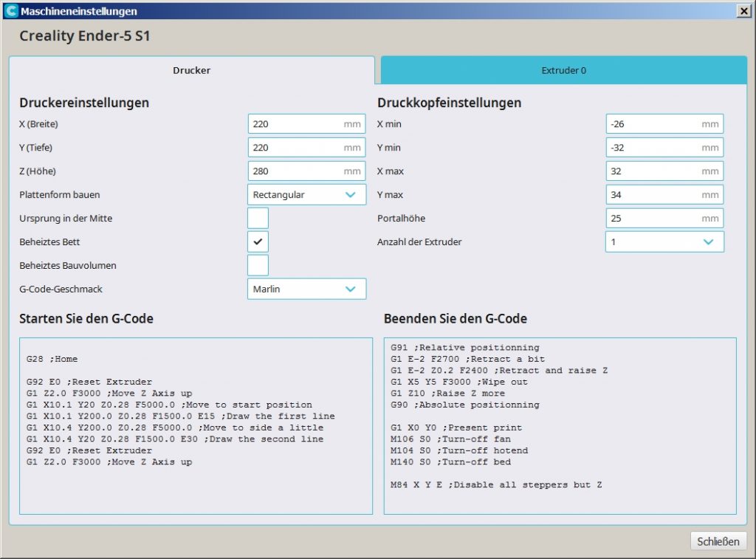Click the X (Breite) width field

pos(306,124)
